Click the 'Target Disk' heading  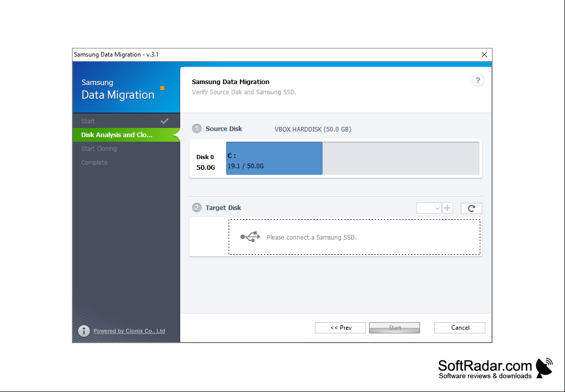pyautogui.click(x=224, y=207)
